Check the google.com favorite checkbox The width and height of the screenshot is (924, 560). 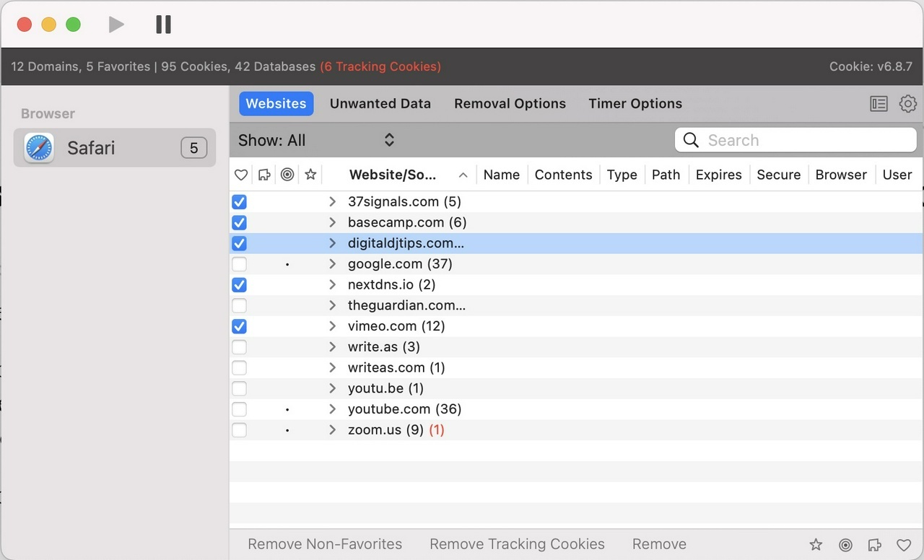[239, 264]
